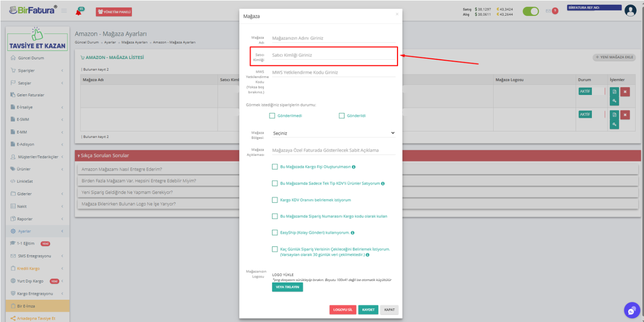Click info icon beside Tek Tip KDV'li option
Viewport: 644px width, 322px height.
[x=383, y=184]
